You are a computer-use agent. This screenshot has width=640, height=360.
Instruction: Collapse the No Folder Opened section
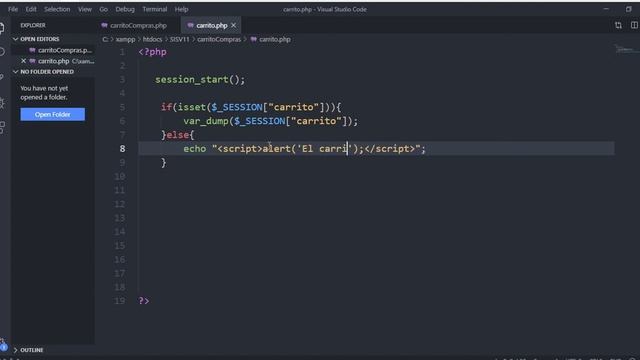pos(47,72)
